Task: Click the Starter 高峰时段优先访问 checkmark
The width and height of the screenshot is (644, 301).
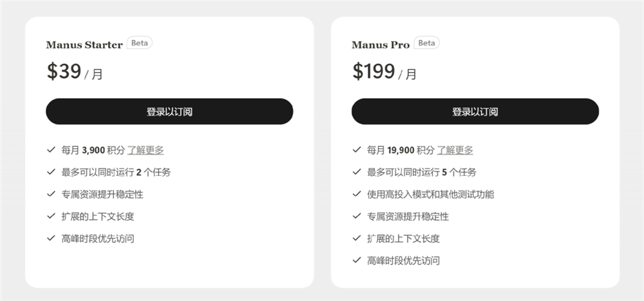Action: tap(51, 238)
